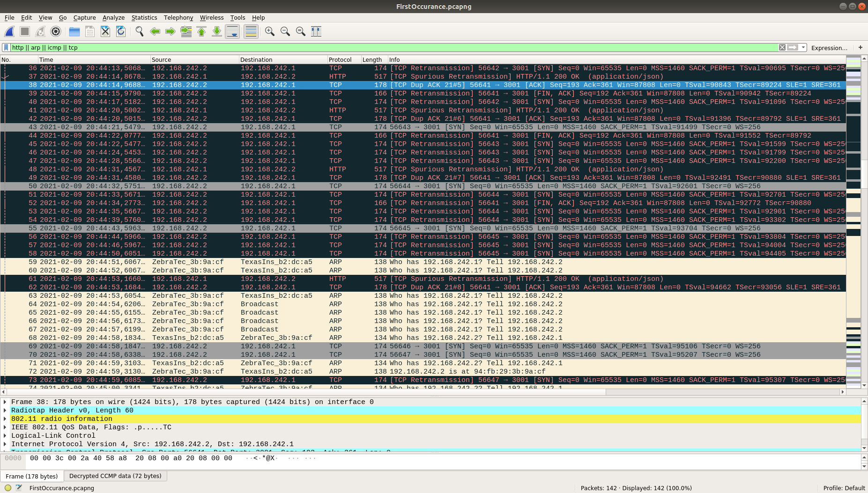The height and width of the screenshot is (493, 868).
Task: Go to a specified packet
Action: 186,31
